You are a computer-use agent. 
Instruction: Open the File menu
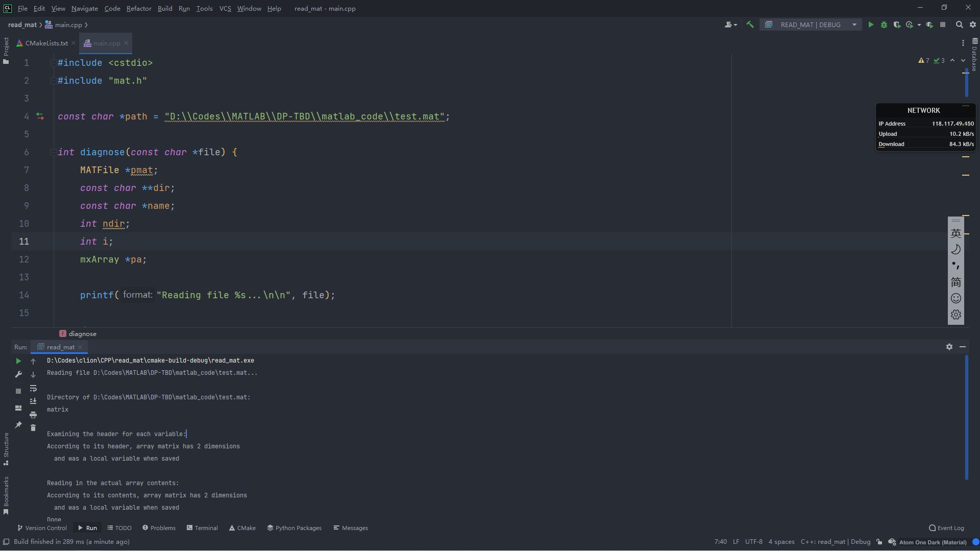(22, 8)
